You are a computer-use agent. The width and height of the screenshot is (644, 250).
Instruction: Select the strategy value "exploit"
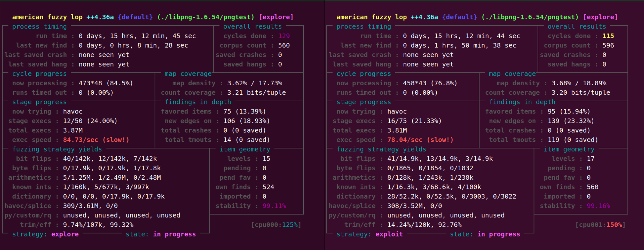tap(389, 234)
